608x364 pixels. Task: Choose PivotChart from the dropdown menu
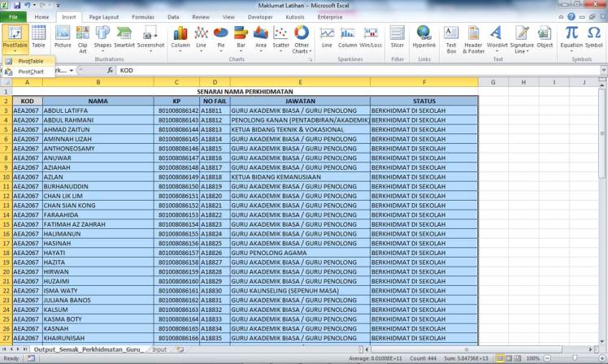click(x=31, y=71)
